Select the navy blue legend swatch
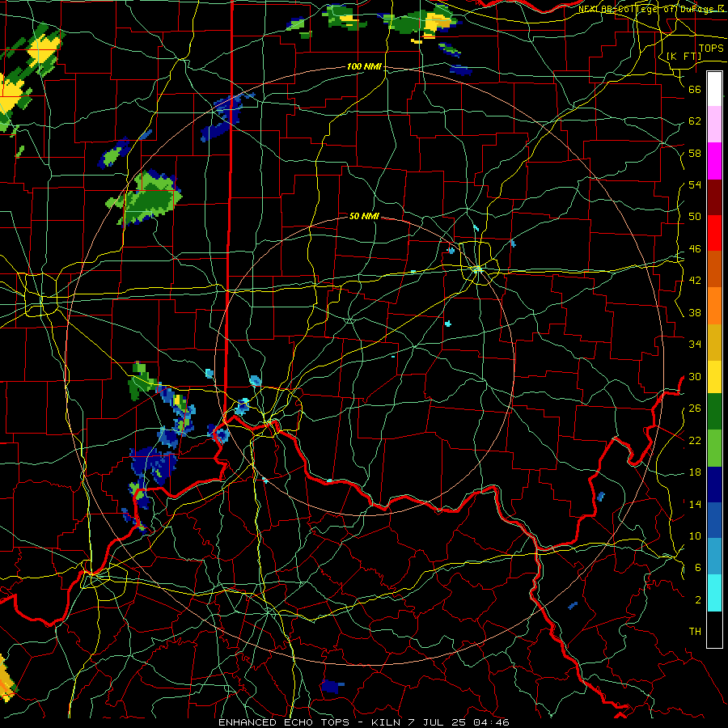728x728 pixels. pyautogui.click(x=714, y=485)
